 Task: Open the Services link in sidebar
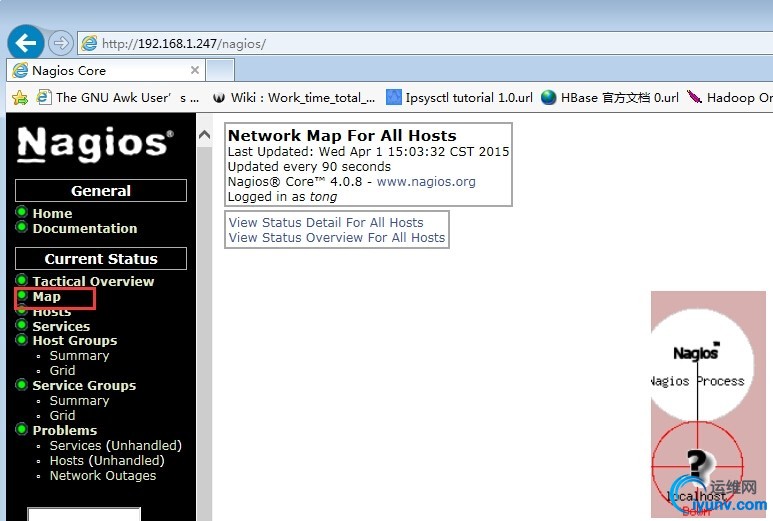[x=61, y=326]
